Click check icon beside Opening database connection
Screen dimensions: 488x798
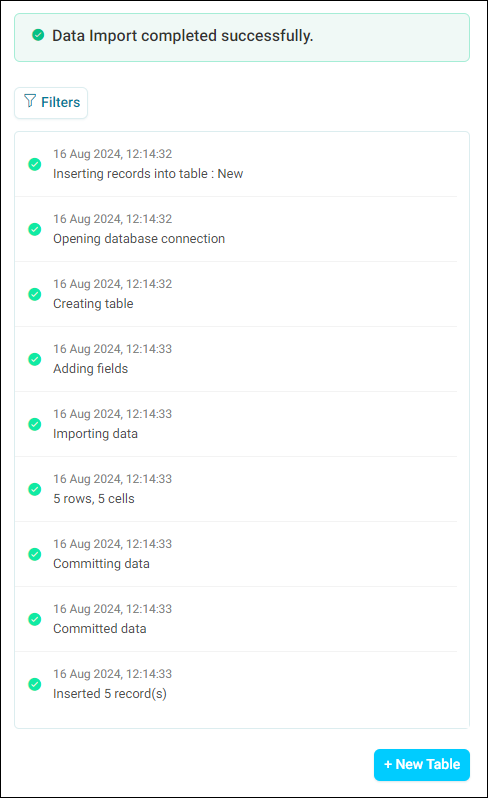[35, 229]
